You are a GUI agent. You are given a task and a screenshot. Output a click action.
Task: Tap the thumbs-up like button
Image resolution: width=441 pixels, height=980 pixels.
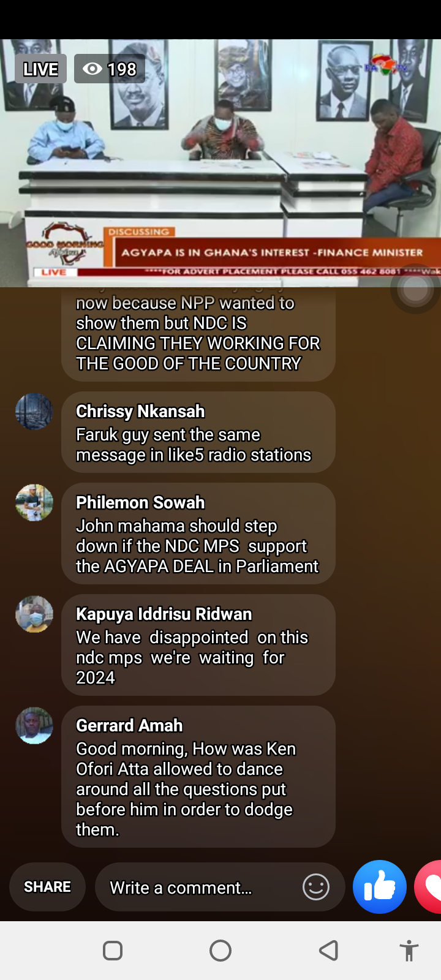click(x=380, y=886)
